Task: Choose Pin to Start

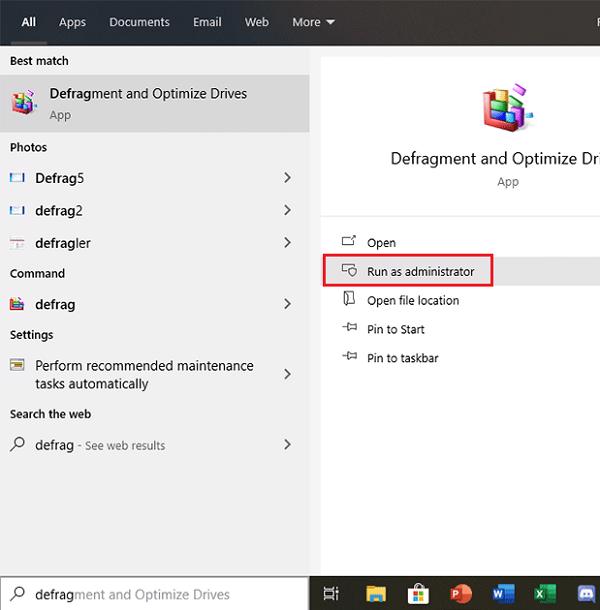Action: point(461,329)
